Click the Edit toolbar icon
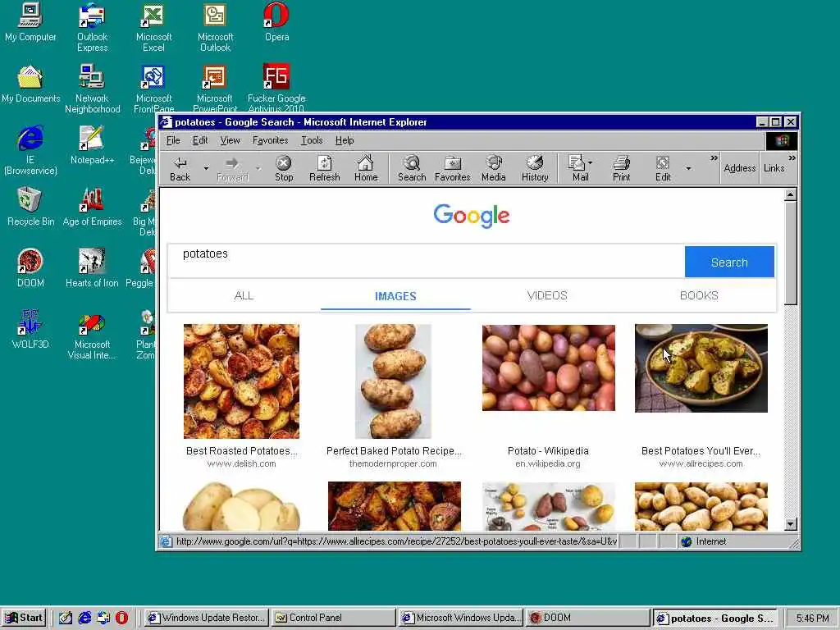840x630 pixels. (x=663, y=169)
